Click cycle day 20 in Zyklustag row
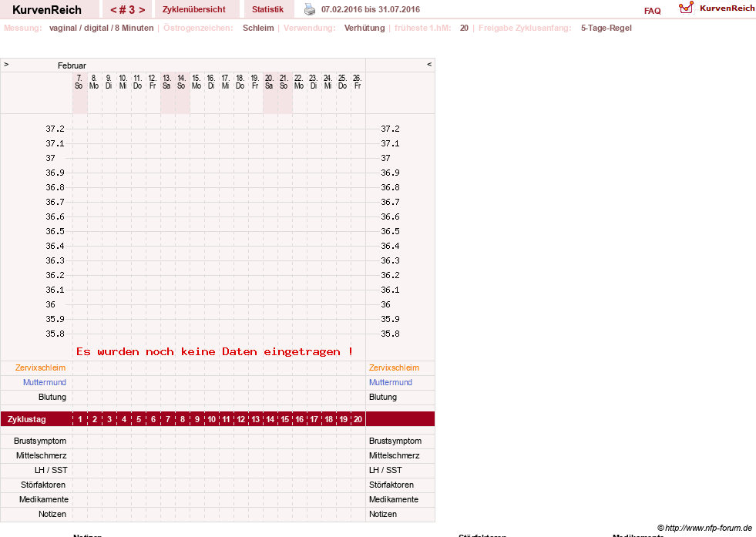 [358, 419]
